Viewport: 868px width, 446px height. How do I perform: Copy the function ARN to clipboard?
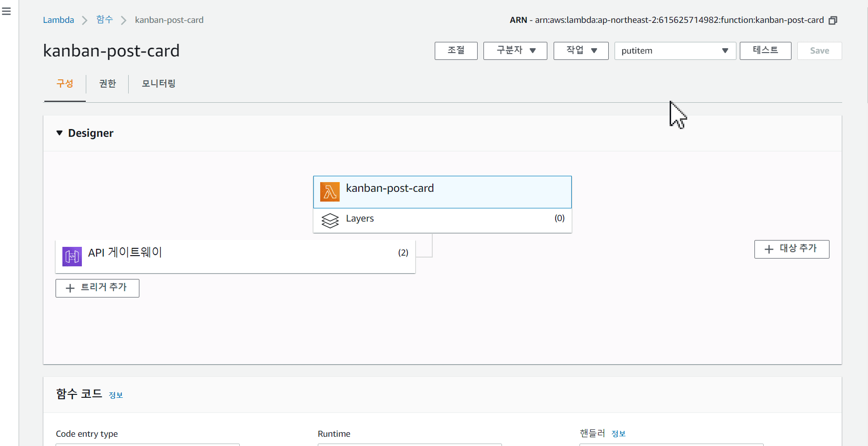[x=833, y=20]
